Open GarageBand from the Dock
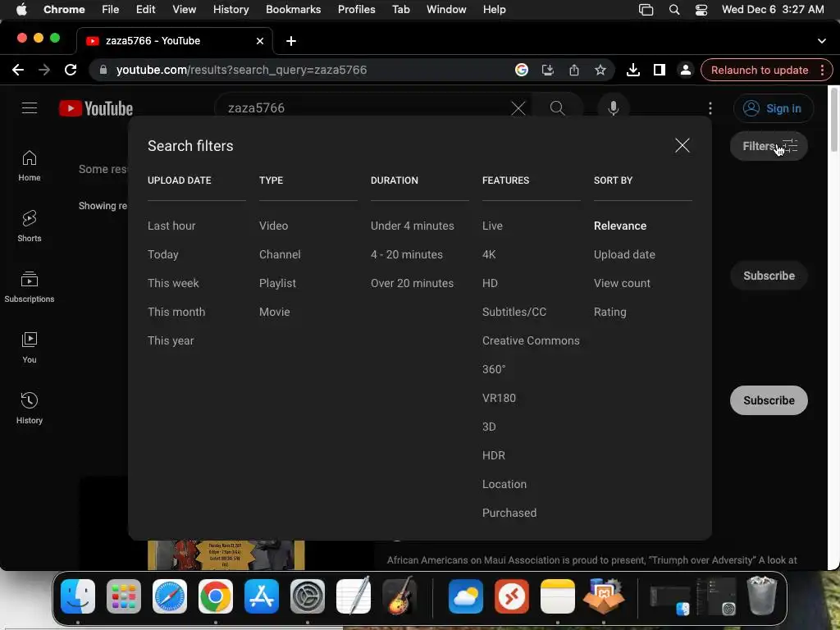The width and height of the screenshot is (840, 630). click(399, 596)
